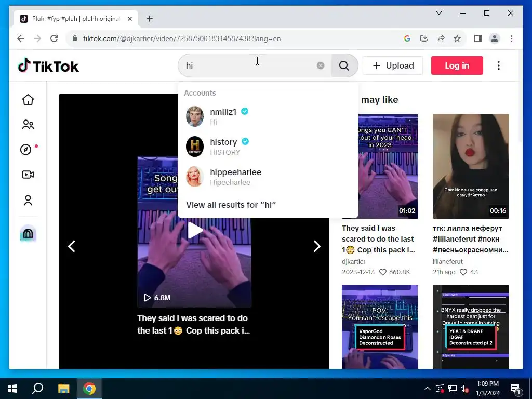Screen dimensions: 532x399
Task: Select the Pluh #fyp tab
Action: point(76,19)
